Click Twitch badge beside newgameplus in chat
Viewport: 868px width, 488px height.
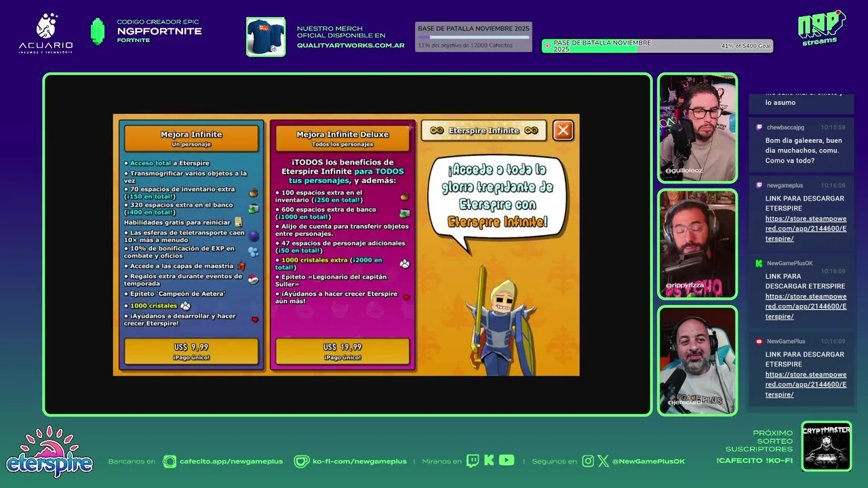point(759,185)
